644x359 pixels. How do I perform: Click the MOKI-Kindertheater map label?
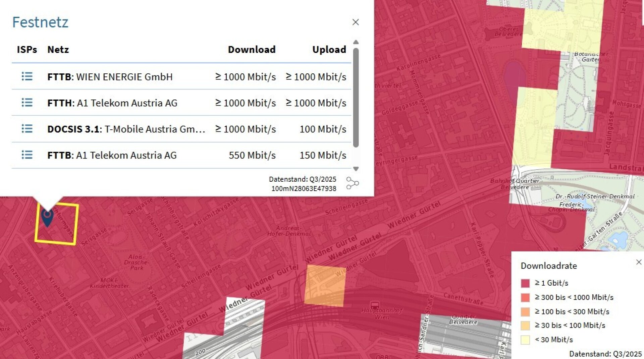pos(109,283)
